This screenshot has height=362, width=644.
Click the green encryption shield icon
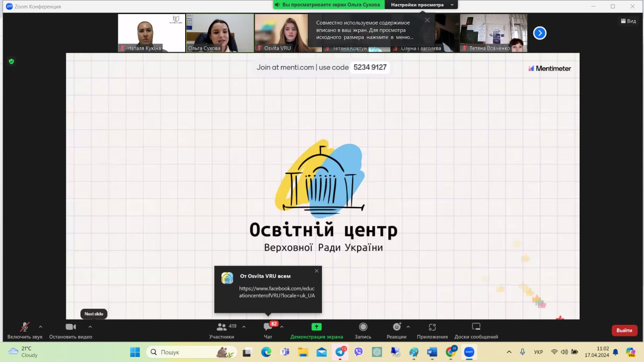click(11, 61)
